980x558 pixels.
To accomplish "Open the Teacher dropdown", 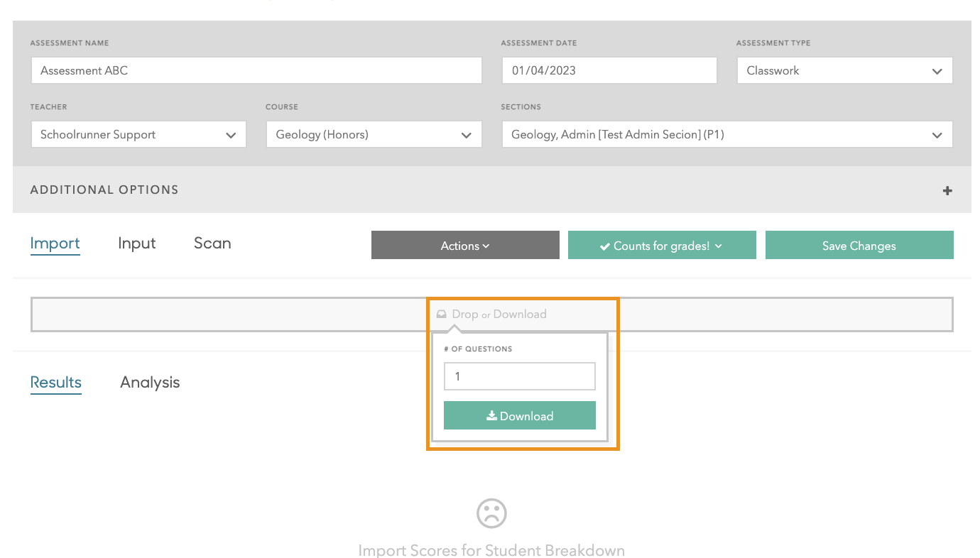I will (138, 135).
